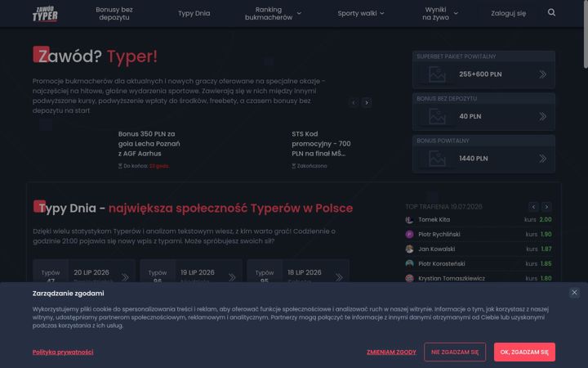Click 19 LIP 2026 date card
This screenshot has height=368, width=588.
191,272
